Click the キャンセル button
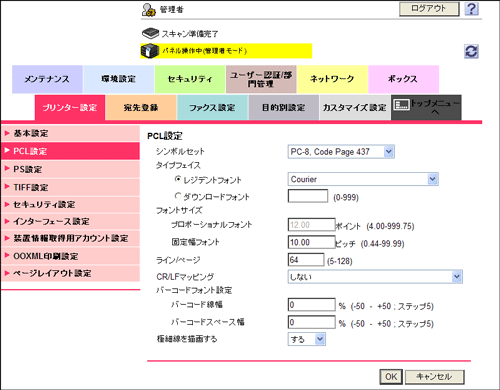Viewport: 500px width, 390px height. [x=434, y=377]
